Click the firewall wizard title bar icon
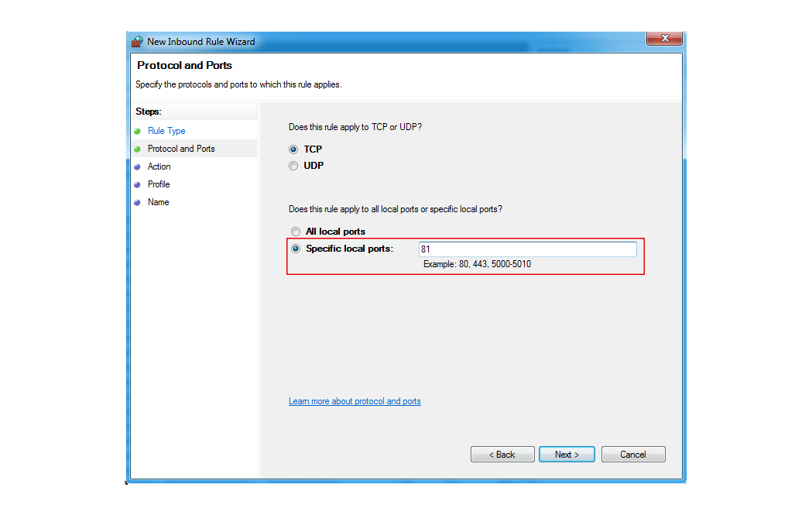Screen dimensions: 812x515 [137, 42]
